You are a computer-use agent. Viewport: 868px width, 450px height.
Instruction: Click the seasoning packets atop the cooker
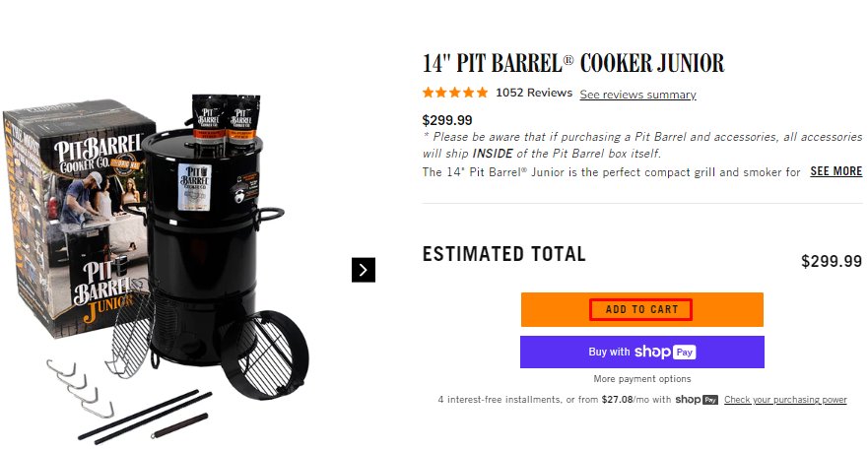pyautogui.click(x=224, y=117)
